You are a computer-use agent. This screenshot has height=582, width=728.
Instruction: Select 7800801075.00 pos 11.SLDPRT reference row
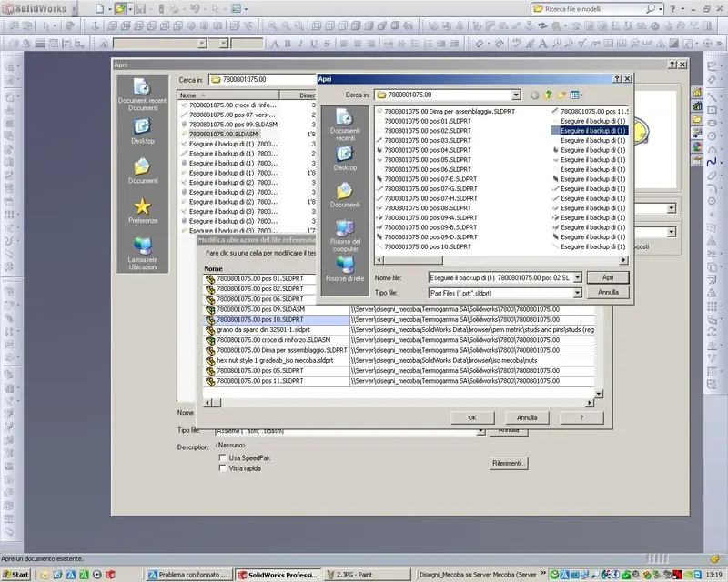(399, 381)
